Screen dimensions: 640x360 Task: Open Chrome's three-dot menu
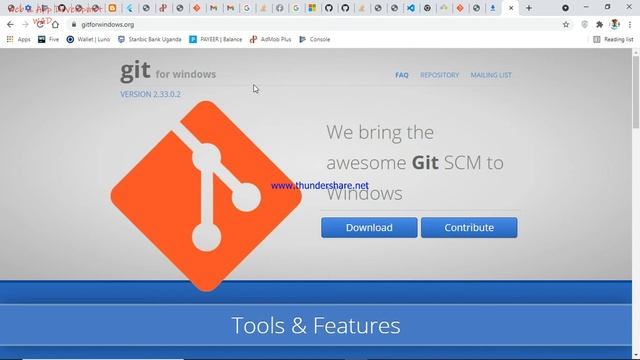(630, 24)
